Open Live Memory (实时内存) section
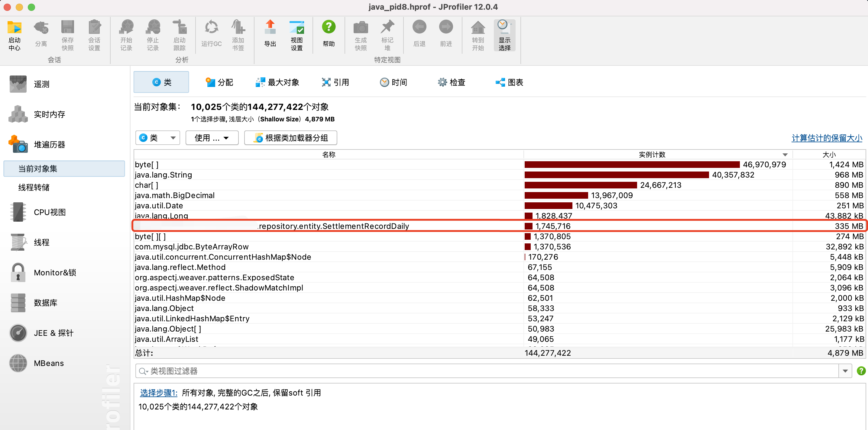This screenshot has width=868, height=430. click(x=37, y=114)
